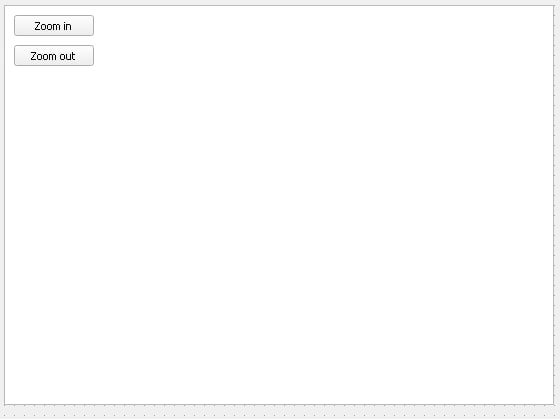Activate the button labeled Zoom in
This screenshot has height=419, width=560.
[54, 26]
